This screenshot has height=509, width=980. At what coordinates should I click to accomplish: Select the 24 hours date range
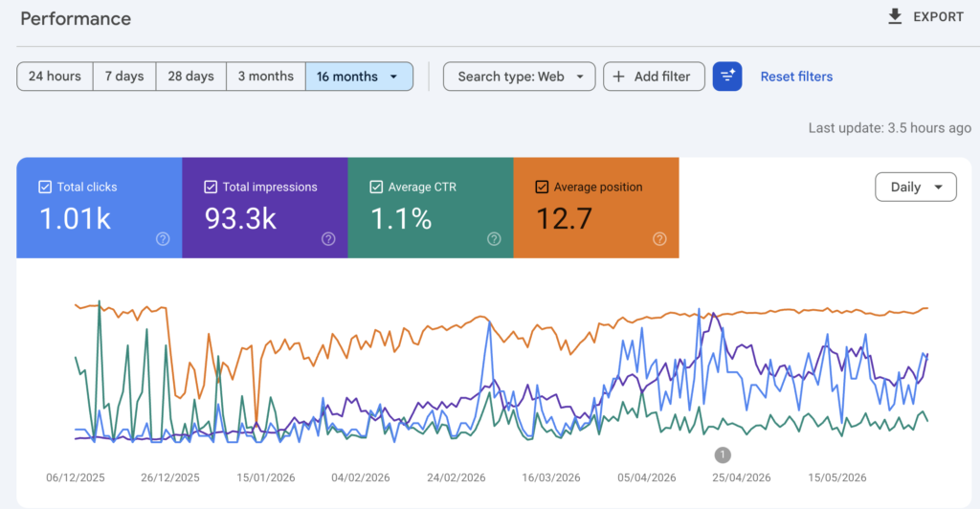(55, 77)
